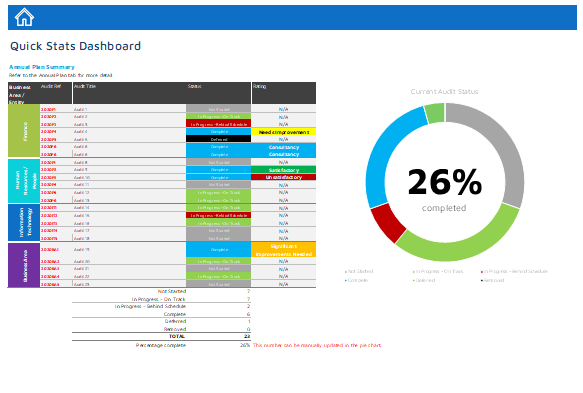Select the Audit 22 title cell
Screen dimensions: 583x393
[129, 276]
